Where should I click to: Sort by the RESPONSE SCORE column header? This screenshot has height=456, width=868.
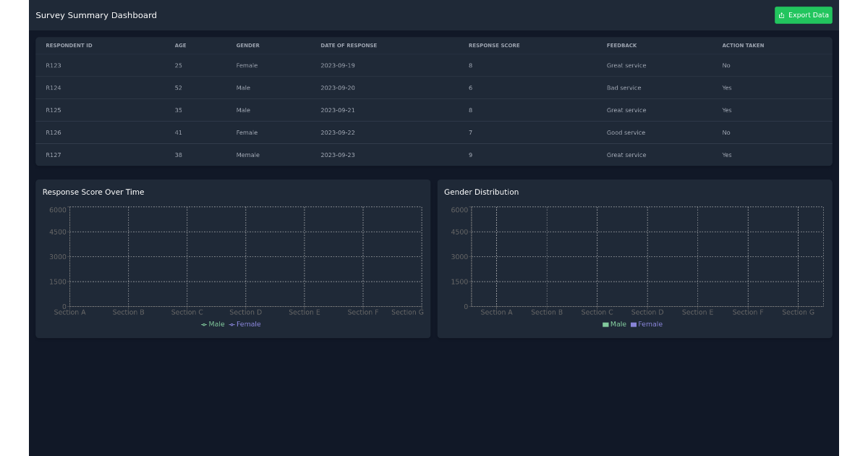(x=494, y=45)
